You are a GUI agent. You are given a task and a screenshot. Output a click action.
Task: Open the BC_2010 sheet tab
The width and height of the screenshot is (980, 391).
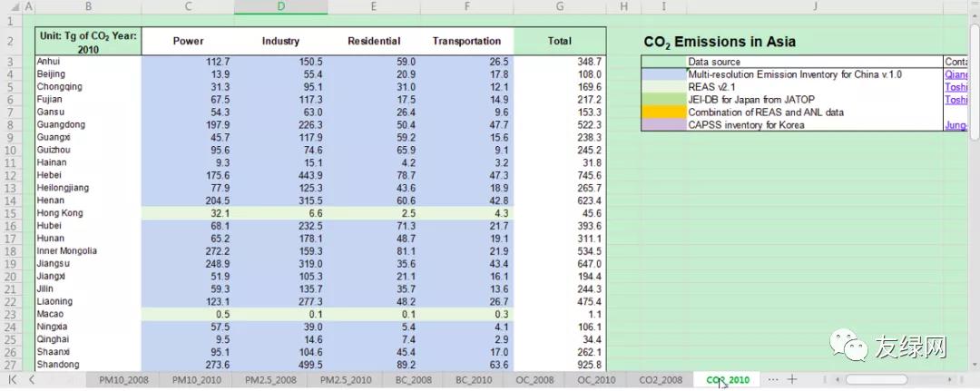click(474, 379)
